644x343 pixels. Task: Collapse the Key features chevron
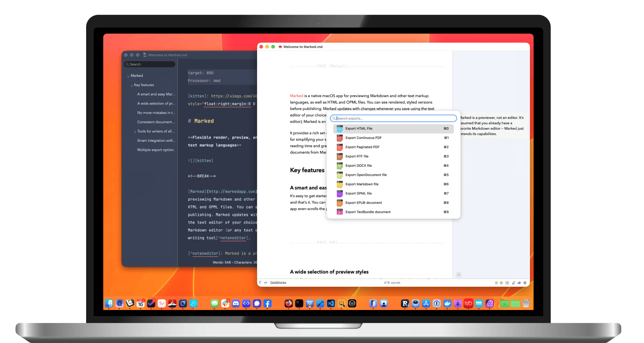[x=132, y=85]
